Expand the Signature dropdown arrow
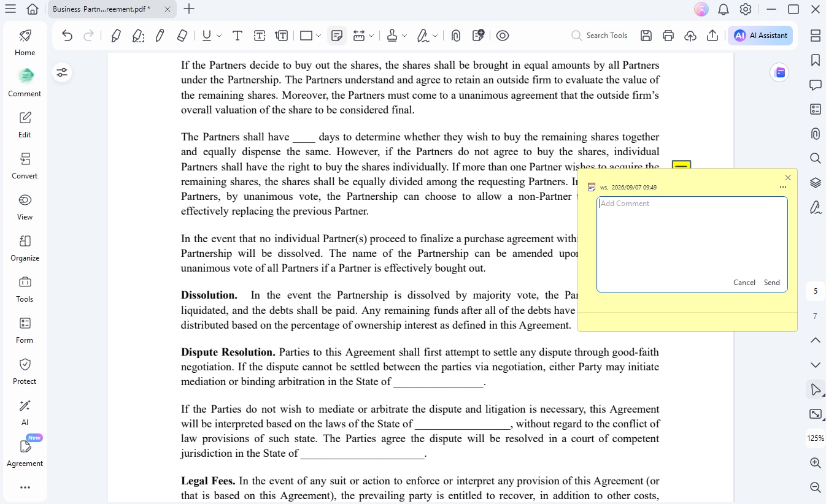 [435, 36]
